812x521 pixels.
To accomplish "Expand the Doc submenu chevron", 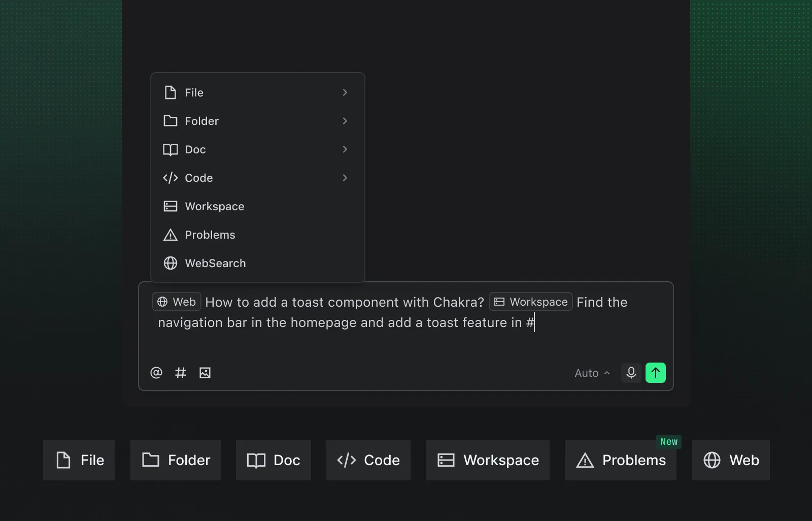I will coord(345,149).
